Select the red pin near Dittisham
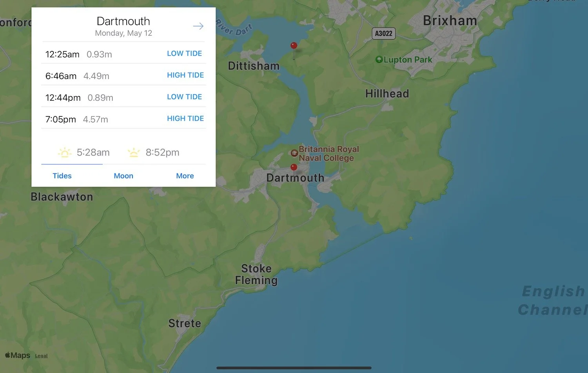This screenshot has height=373, width=588. 294,46
